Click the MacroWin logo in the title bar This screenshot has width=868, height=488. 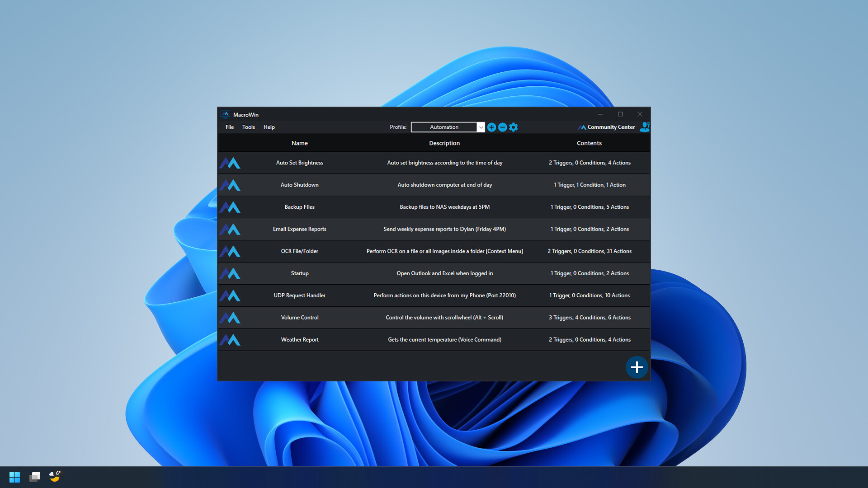(226, 114)
